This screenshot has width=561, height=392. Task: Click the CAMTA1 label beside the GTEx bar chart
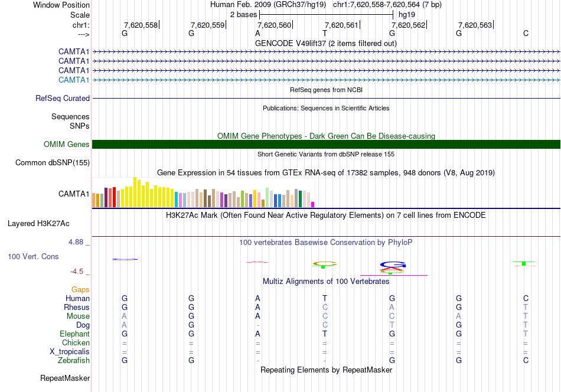74,194
